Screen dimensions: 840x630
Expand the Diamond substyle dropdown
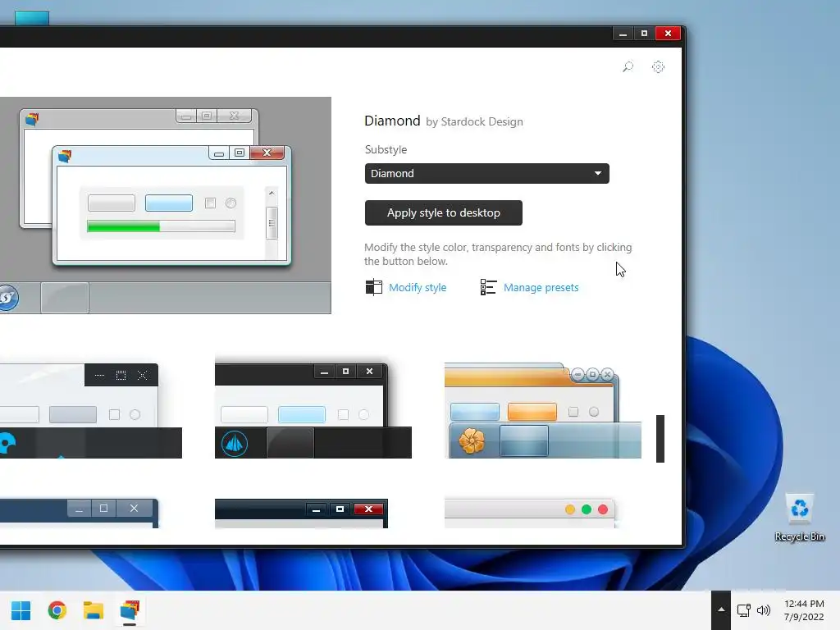[x=486, y=174]
